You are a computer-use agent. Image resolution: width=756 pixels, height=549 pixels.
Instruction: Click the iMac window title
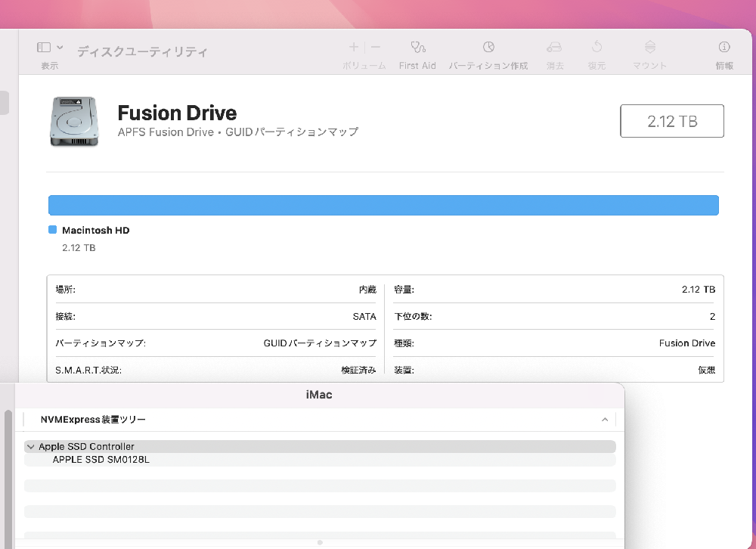pyautogui.click(x=319, y=395)
